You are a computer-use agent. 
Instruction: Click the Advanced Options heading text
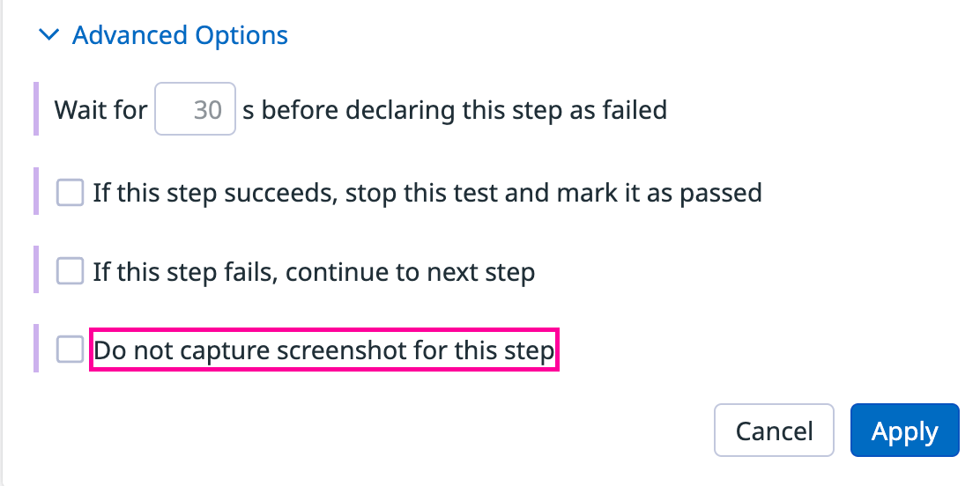click(x=180, y=35)
